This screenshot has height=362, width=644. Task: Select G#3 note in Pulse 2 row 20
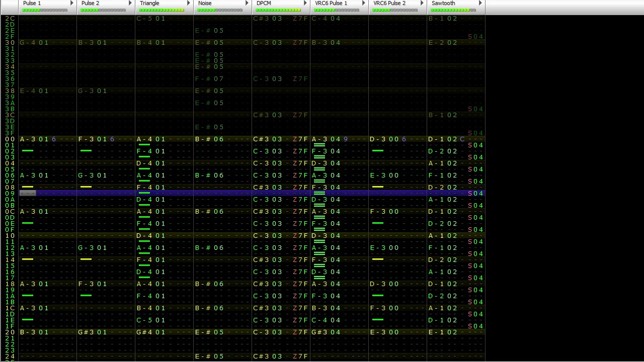(x=86, y=332)
